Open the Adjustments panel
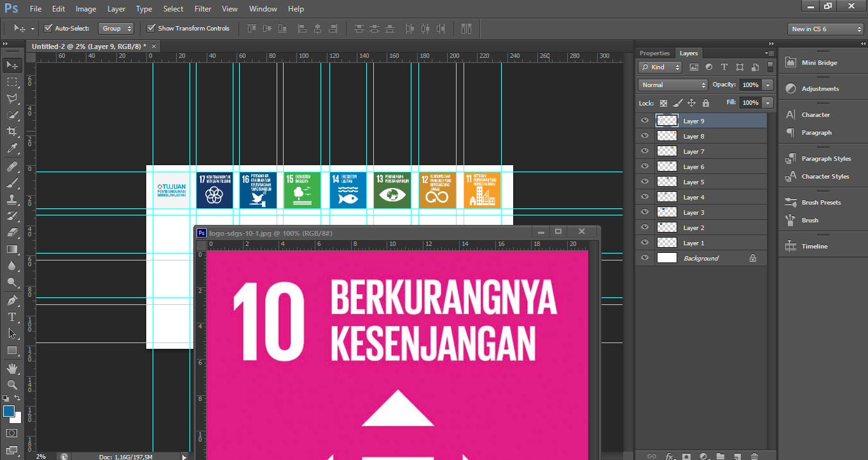The height and width of the screenshot is (460, 868). click(x=820, y=89)
